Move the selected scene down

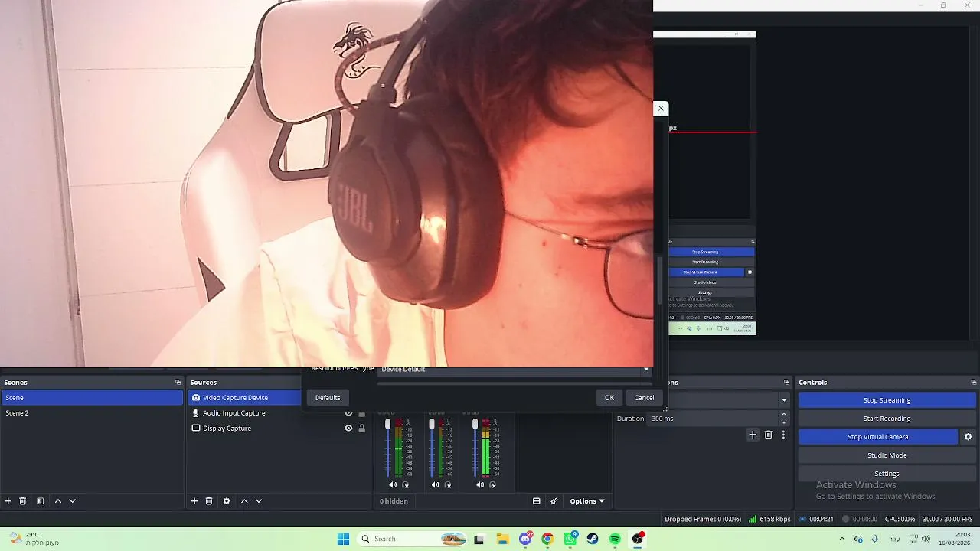coord(73,501)
